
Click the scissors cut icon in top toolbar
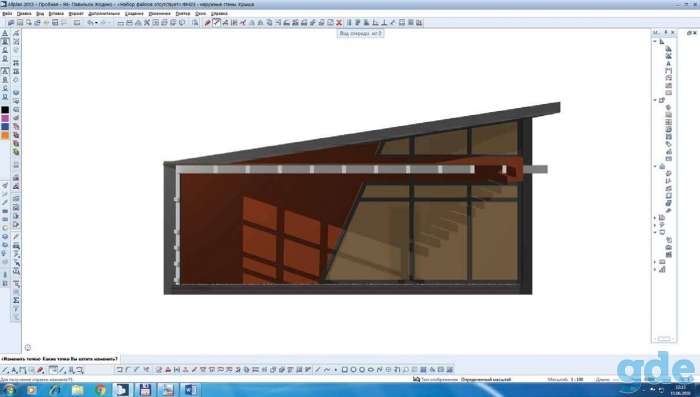coord(146,23)
